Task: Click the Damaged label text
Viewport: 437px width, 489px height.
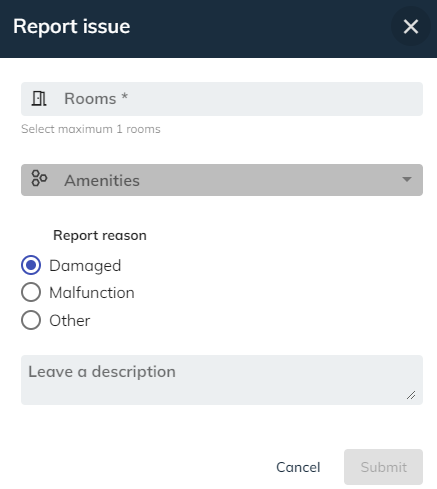Action: point(85,266)
